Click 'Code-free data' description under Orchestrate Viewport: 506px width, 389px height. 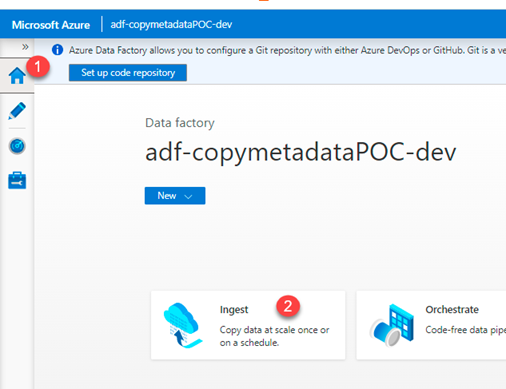(x=465, y=330)
